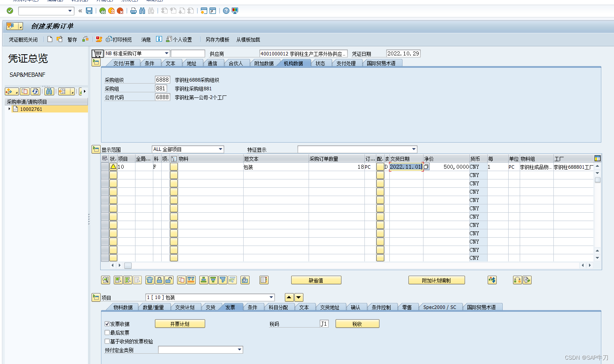Click the Customize local layout monitor icon
Screen dimensions: 614x364
pyautogui.click(x=235, y=11)
